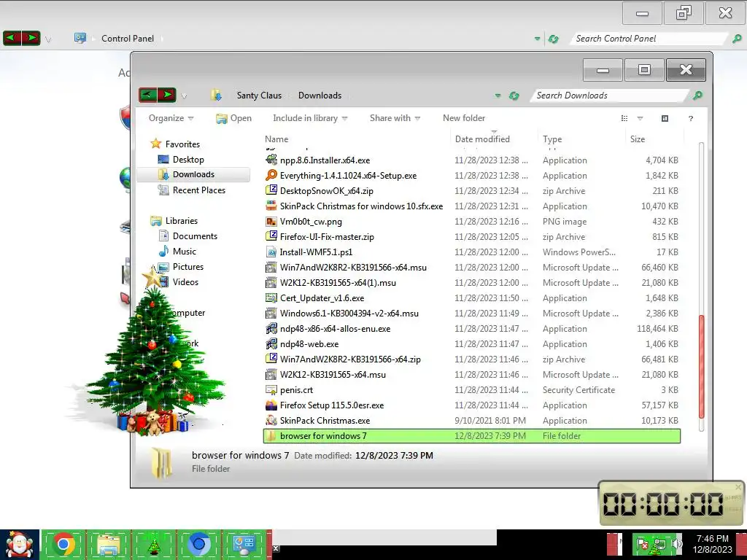Click Downloads breadcrumb in address bar
Image resolution: width=747 pixels, height=560 pixels.
click(x=320, y=96)
